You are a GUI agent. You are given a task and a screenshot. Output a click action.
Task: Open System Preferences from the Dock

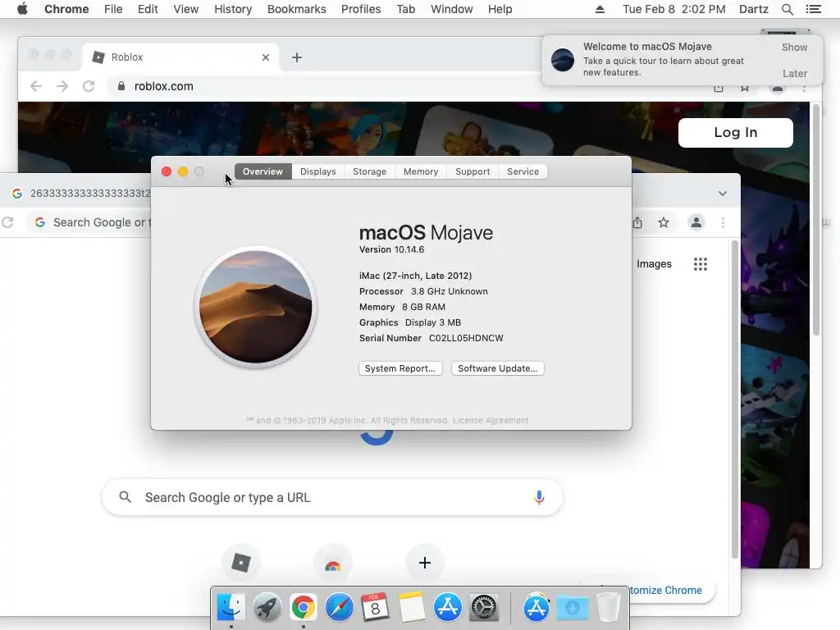[x=484, y=607]
